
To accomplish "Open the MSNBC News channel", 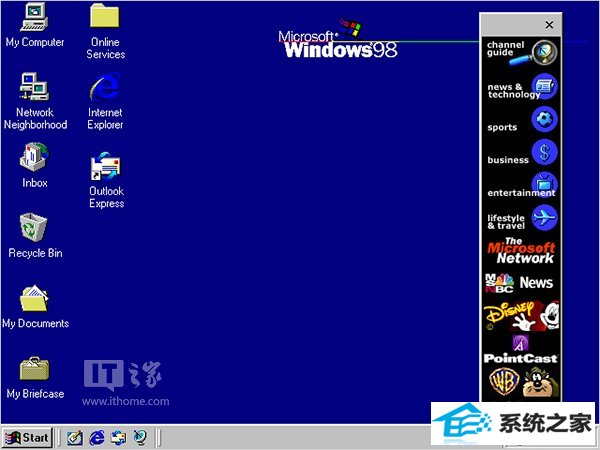I will 521,283.
